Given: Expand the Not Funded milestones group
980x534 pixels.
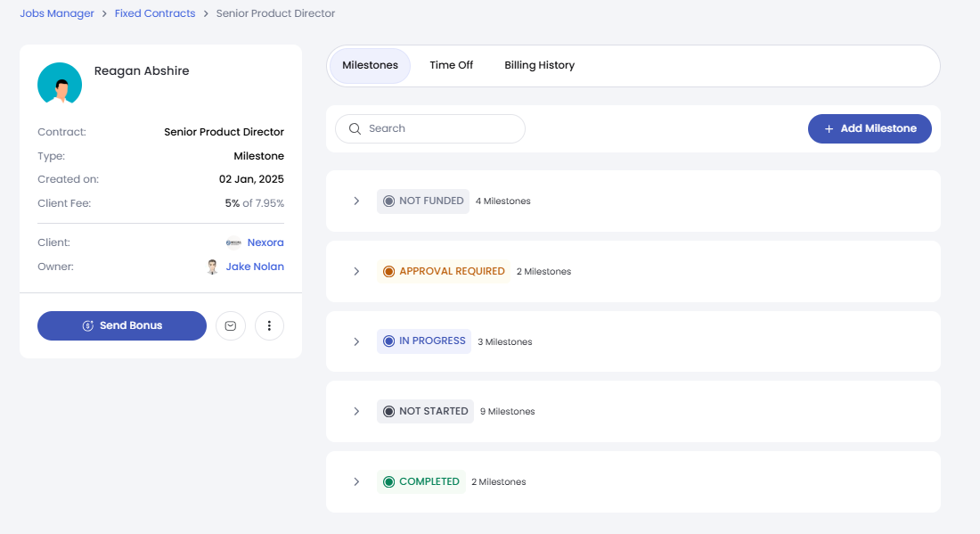Looking at the screenshot, I should pyautogui.click(x=356, y=201).
